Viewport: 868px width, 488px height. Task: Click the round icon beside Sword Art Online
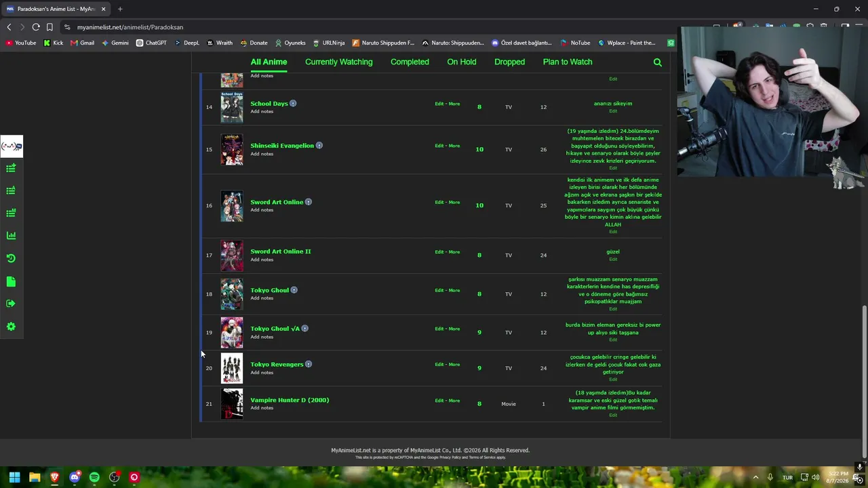click(x=308, y=202)
